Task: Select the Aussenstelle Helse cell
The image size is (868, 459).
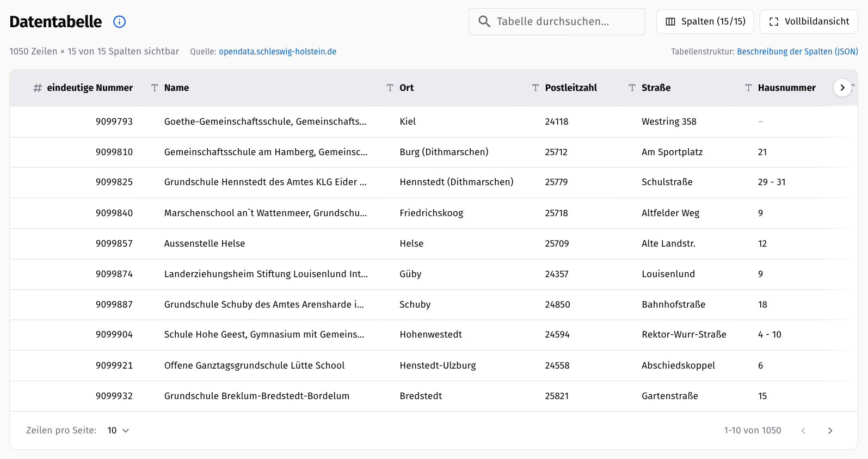Action: [x=205, y=243]
